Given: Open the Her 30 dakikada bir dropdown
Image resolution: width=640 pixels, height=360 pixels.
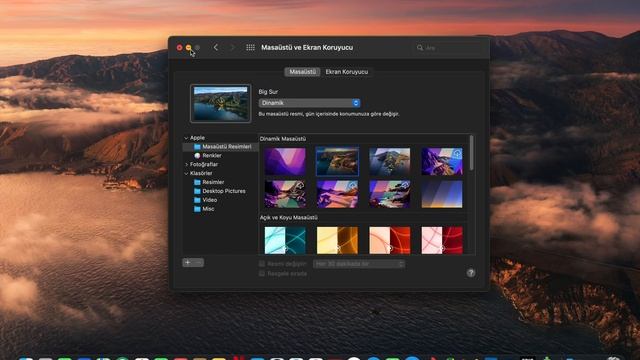Looking at the screenshot, I should coord(359,264).
